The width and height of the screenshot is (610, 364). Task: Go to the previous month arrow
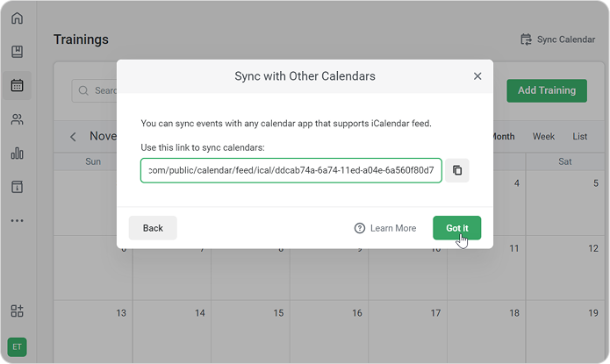pos(73,137)
